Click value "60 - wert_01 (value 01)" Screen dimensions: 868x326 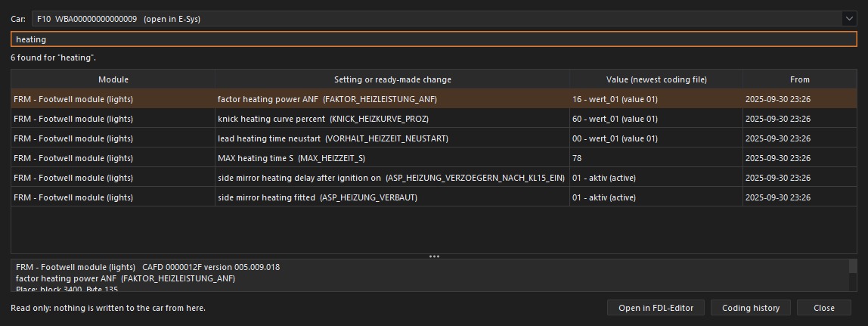[x=615, y=119]
